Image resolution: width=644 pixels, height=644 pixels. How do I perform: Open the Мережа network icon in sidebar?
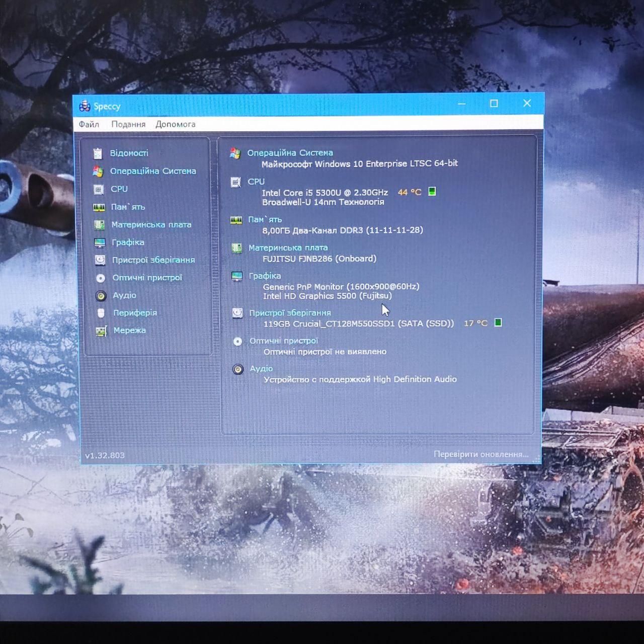(101, 331)
